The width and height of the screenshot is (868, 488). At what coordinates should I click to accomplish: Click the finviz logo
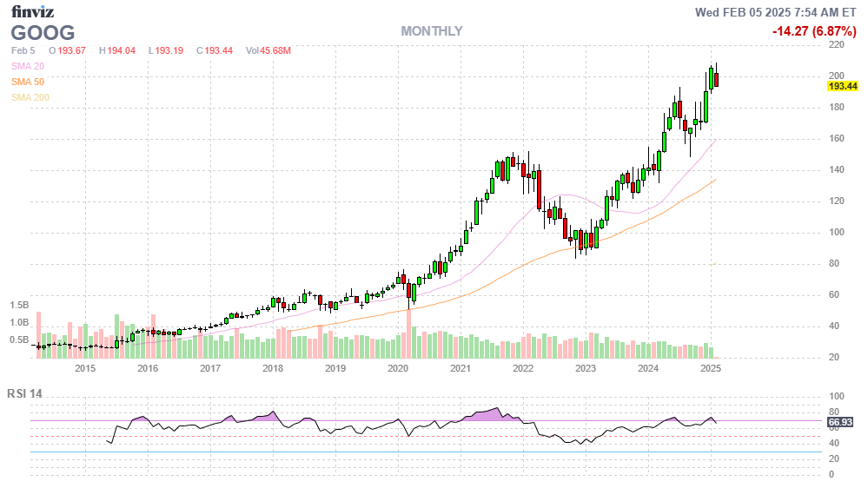[33, 11]
